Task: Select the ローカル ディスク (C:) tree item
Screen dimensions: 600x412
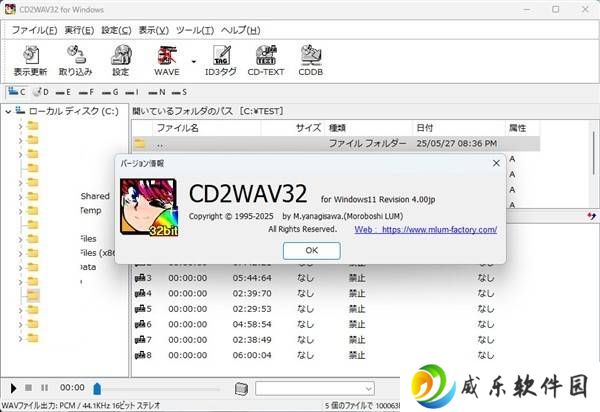Action: coord(73,111)
